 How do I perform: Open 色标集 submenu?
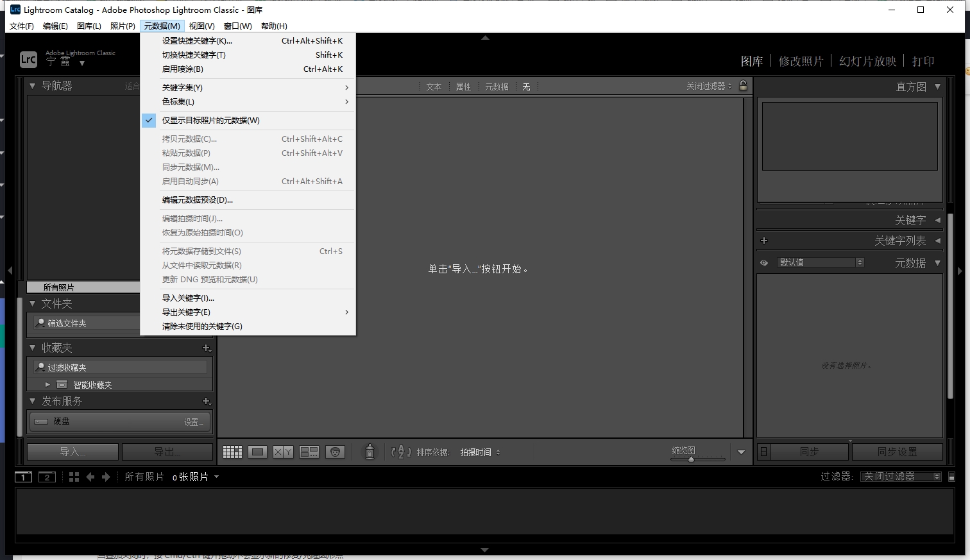point(248,101)
